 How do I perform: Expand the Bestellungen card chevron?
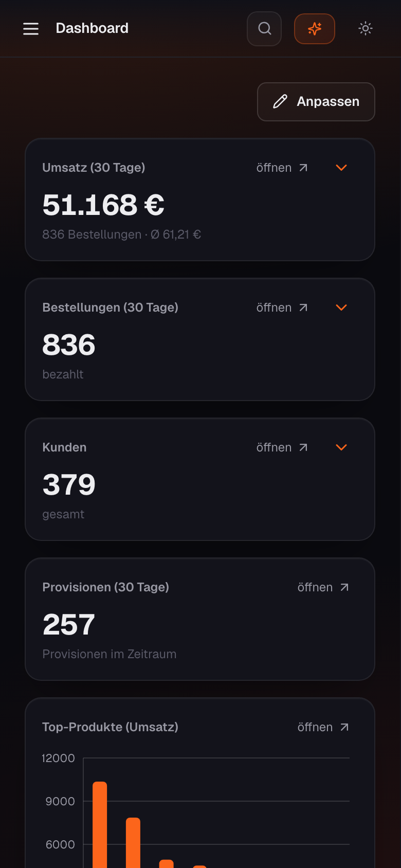tap(341, 308)
